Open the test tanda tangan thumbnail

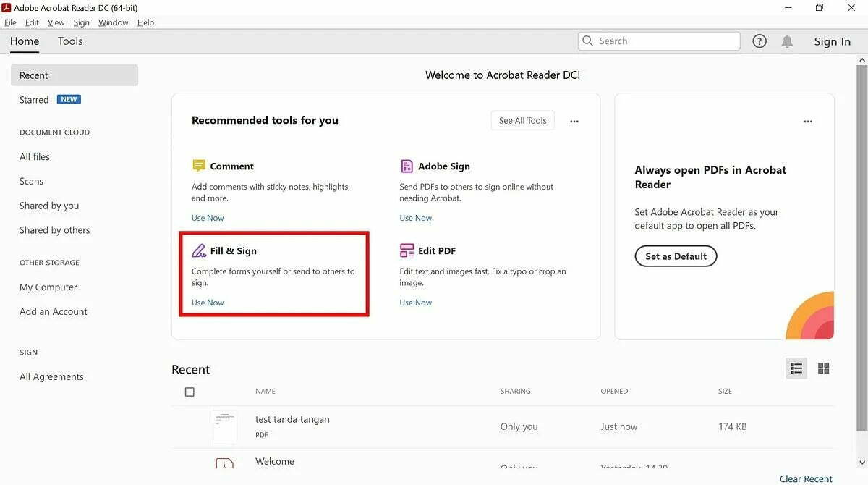(x=224, y=426)
